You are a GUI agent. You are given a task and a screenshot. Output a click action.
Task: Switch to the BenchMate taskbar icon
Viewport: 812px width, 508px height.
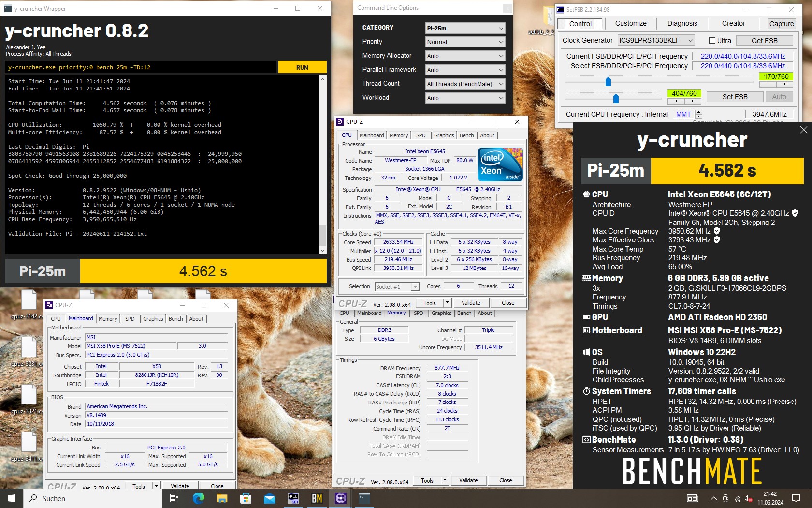click(317, 498)
